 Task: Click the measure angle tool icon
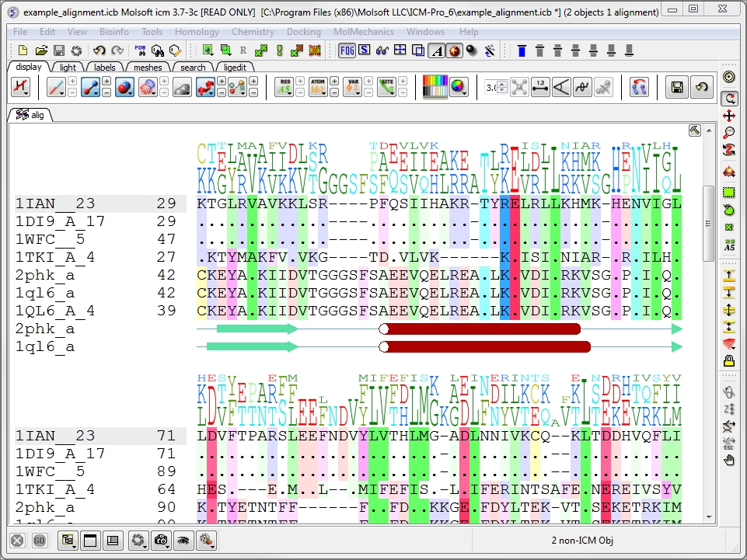pyautogui.click(x=561, y=87)
